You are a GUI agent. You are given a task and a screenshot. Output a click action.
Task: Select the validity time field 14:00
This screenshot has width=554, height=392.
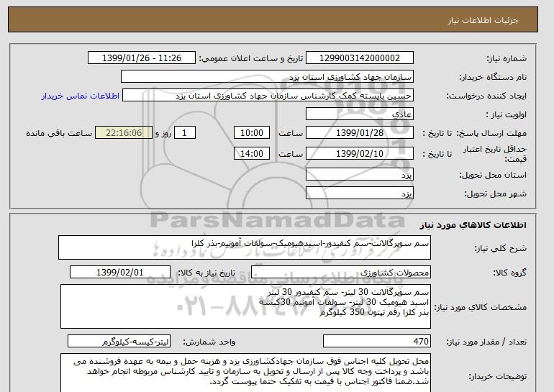(252, 153)
